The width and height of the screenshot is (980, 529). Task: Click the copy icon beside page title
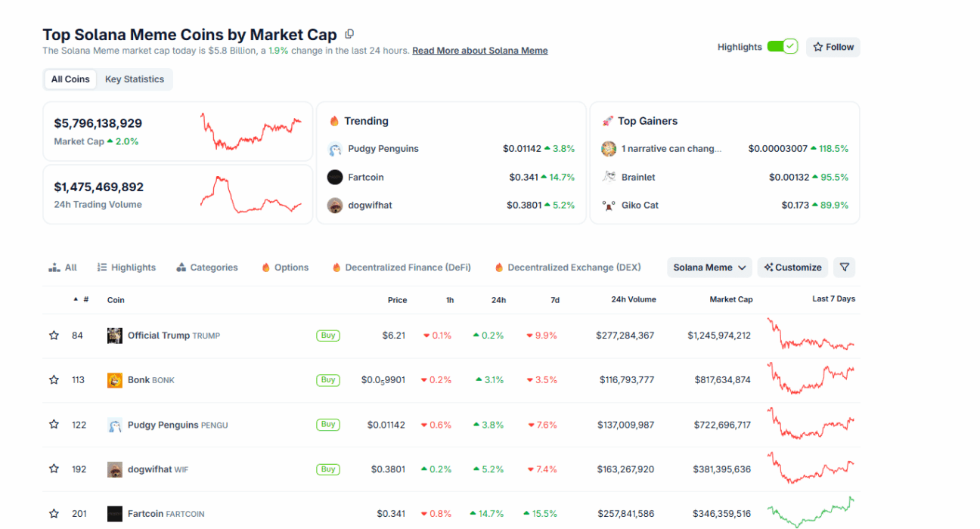[349, 34]
